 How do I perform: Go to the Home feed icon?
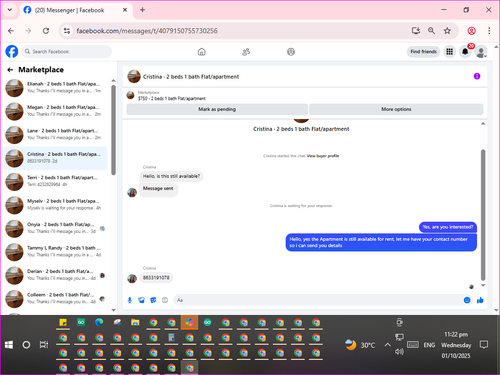[x=201, y=52]
